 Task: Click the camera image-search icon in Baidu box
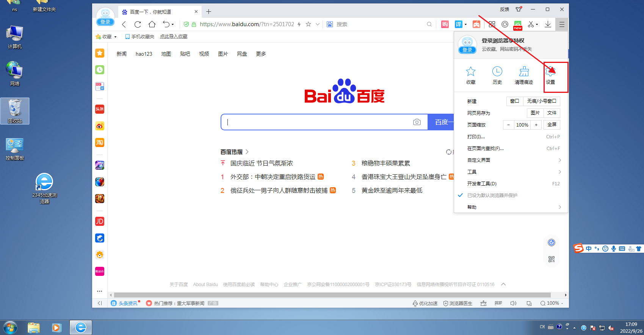417,122
